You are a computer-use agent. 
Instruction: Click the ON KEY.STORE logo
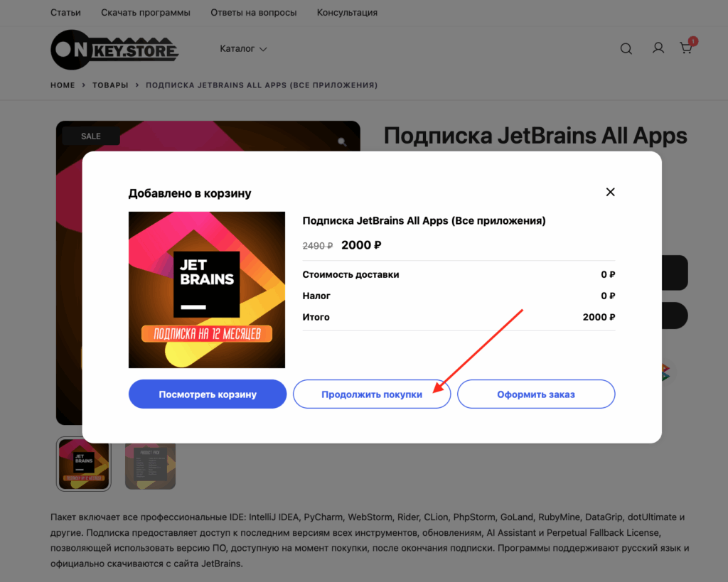click(x=114, y=50)
